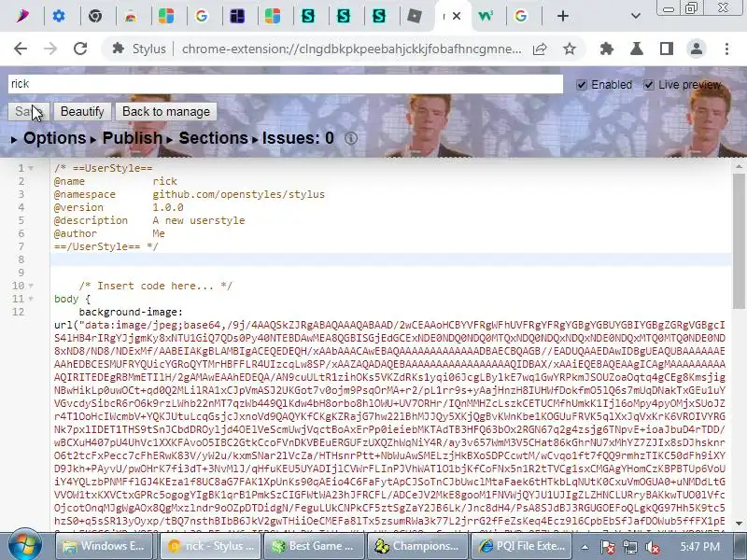747x560 pixels.
Task: Switch to the blue gear settings tab
Action: tap(59, 16)
